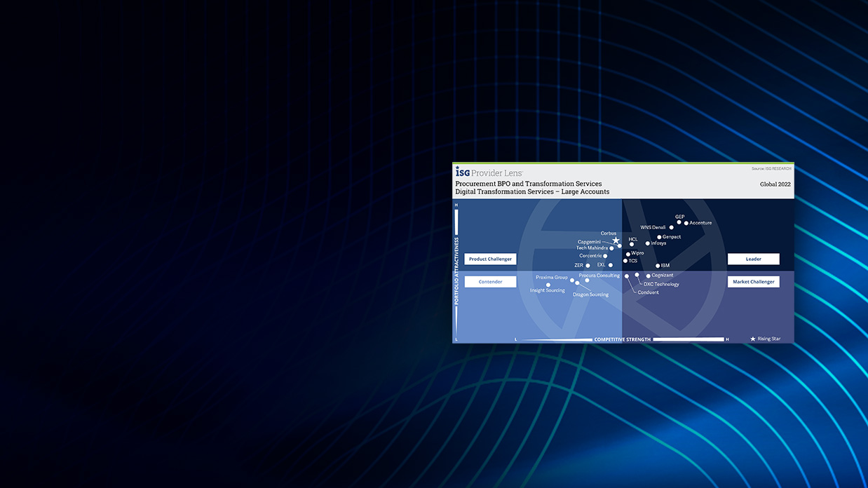This screenshot has height=488, width=868.
Task: Click the "Conduent" provider label
Action: pos(649,292)
